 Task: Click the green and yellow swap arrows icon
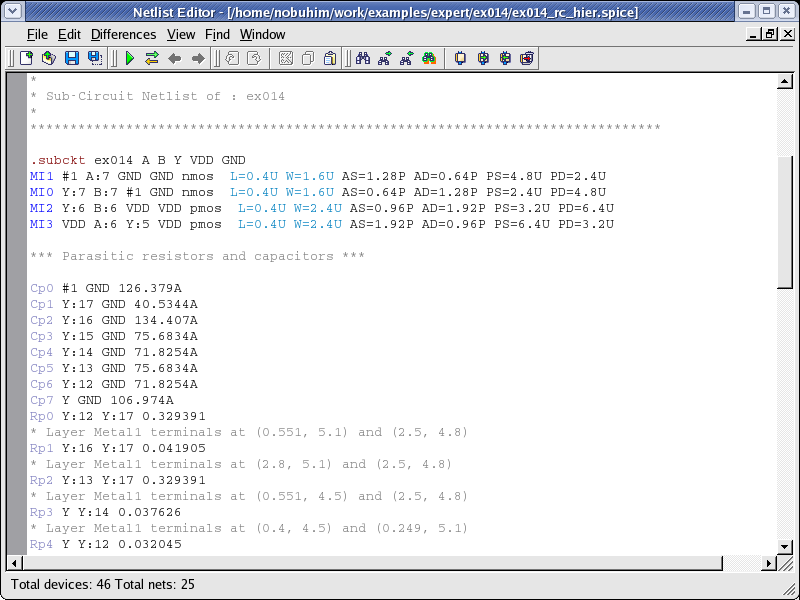point(152,58)
